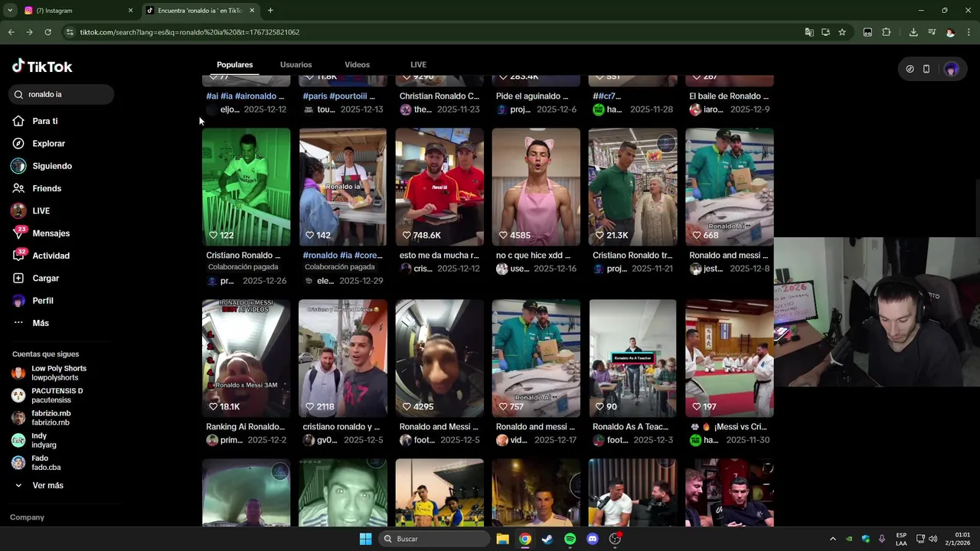Open TikTok profile avatar menu at top right
This screenshot has width=980, height=551.
pyautogui.click(x=952, y=69)
